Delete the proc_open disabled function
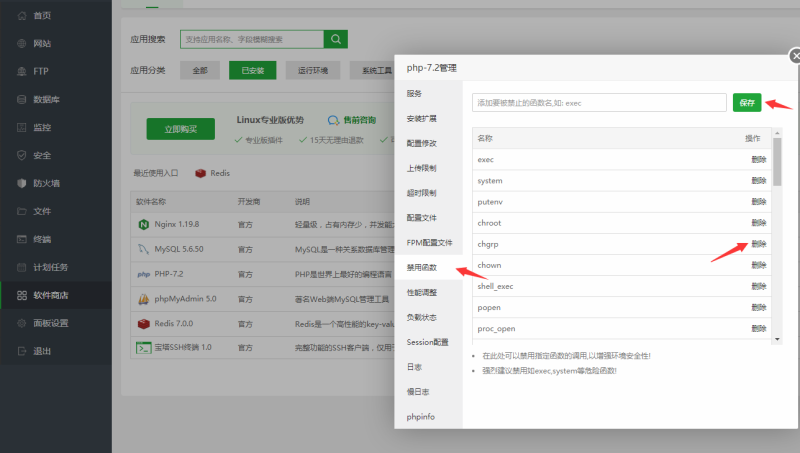This screenshot has height=453, width=800. tap(759, 329)
